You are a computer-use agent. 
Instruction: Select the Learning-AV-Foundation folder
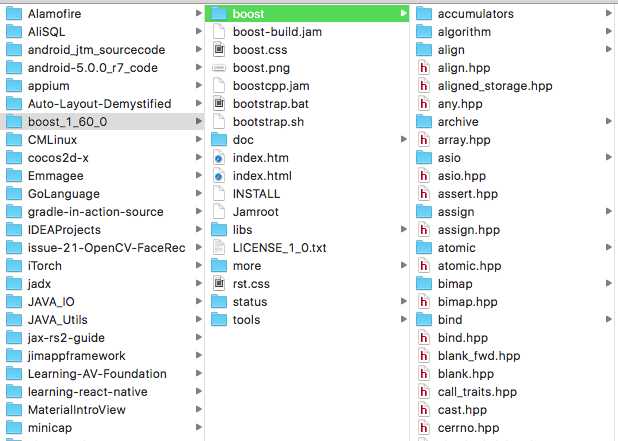[x=102, y=374]
